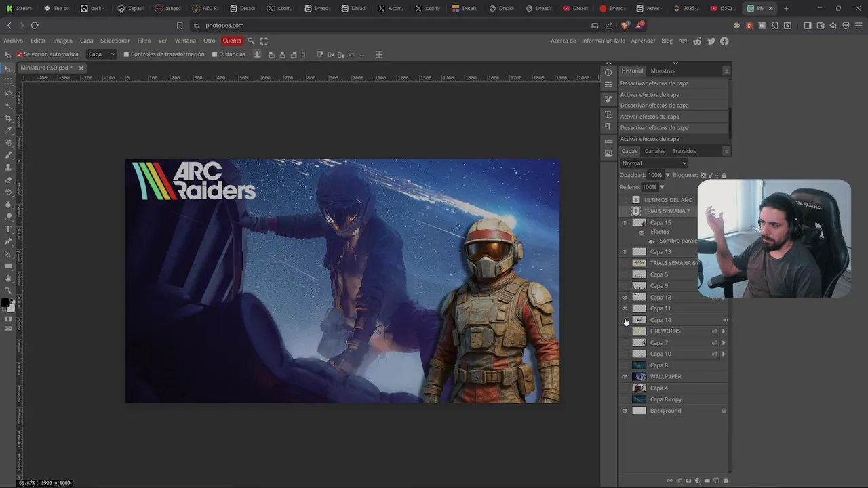This screenshot has width=868, height=488.
Task: Select the Type (T) tool
Action: [x=8, y=229]
